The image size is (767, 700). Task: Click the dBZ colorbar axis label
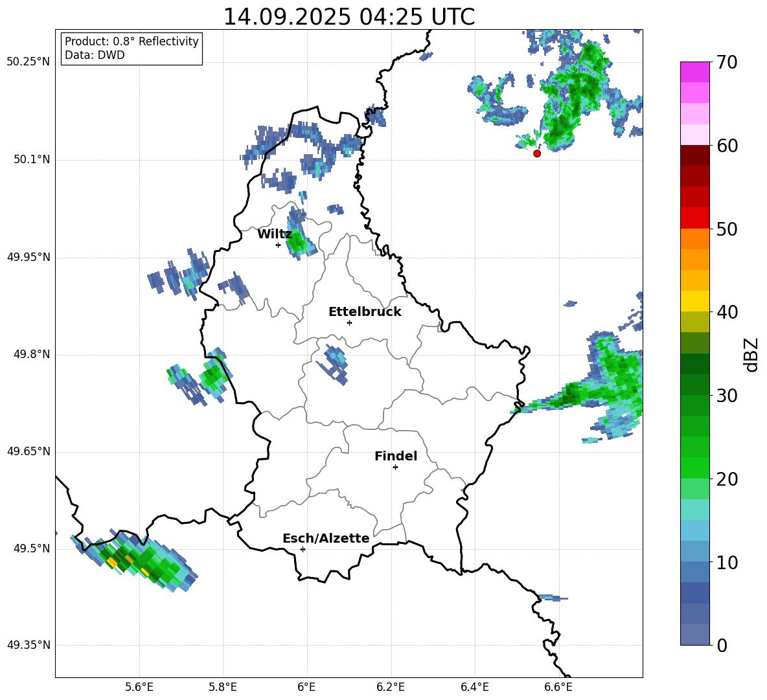751,354
